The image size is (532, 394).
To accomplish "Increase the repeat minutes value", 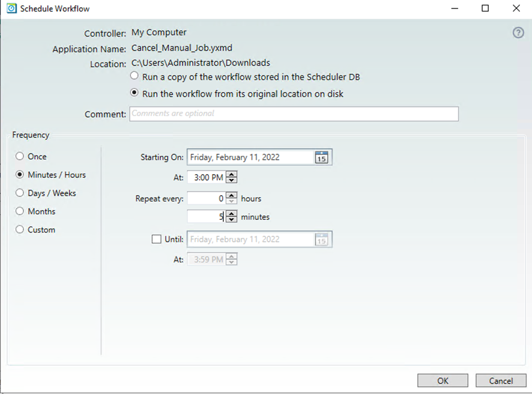I will 232,213.
